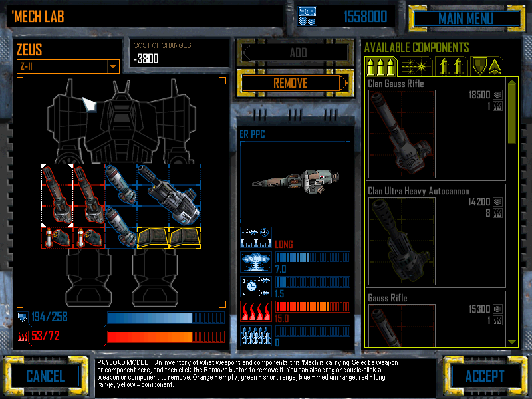Click the mech heat red bar
This screenshot has height=399, width=532.
coord(166,336)
